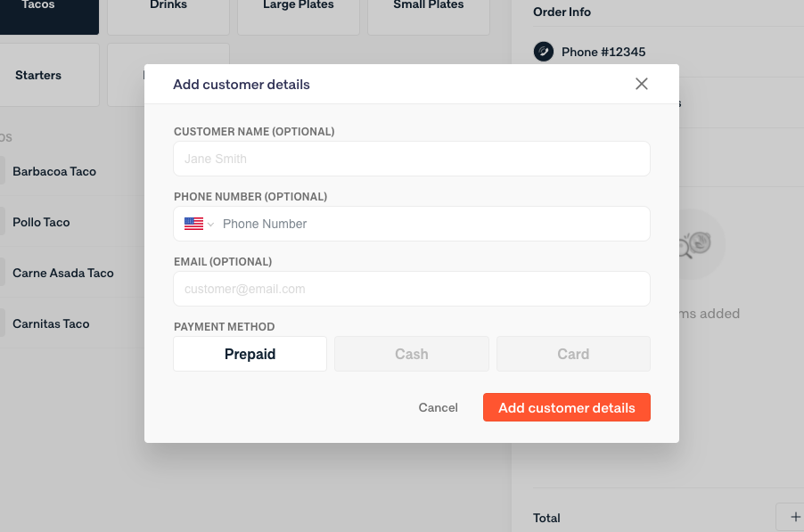Choose Card as payment method
The image size is (804, 532).
pyautogui.click(x=573, y=354)
